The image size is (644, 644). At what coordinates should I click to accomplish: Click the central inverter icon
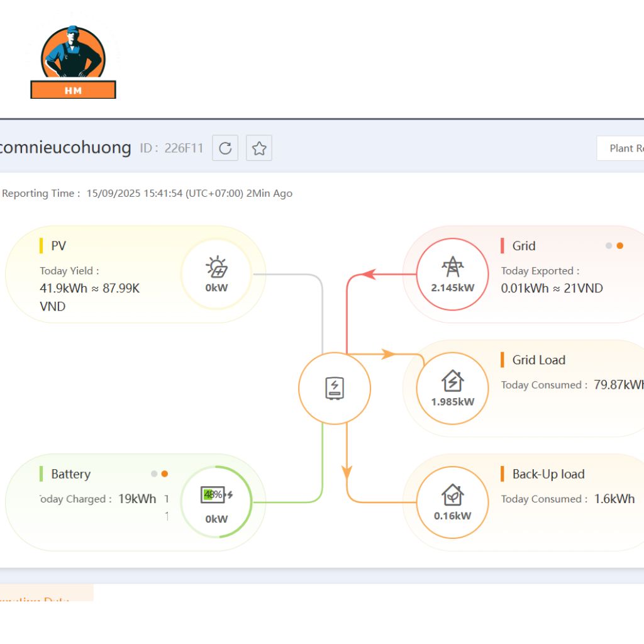334,388
